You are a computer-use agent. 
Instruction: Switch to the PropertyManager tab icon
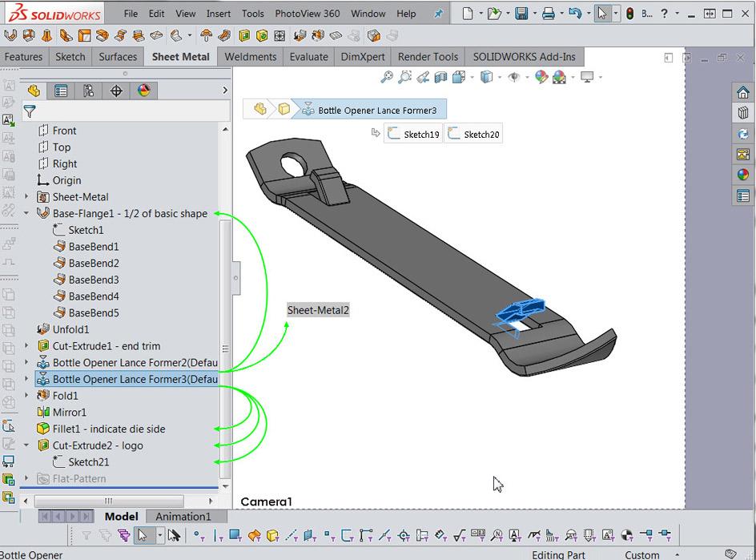coord(61,91)
